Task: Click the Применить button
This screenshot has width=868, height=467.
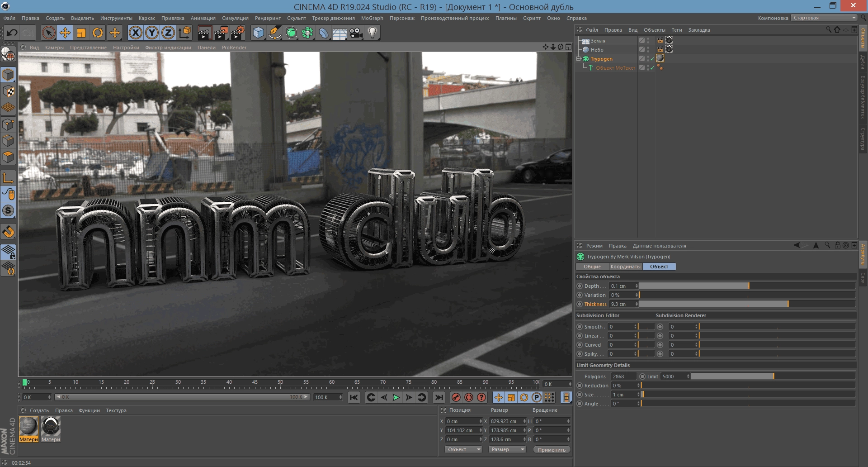Action: pyautogui.click(x=552, y=449)
